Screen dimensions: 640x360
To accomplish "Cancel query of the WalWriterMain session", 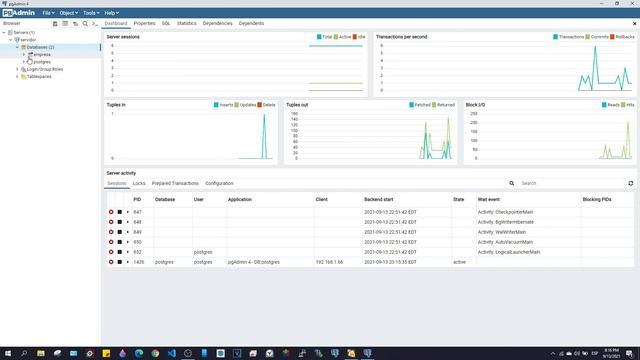I will coord(120,232).
